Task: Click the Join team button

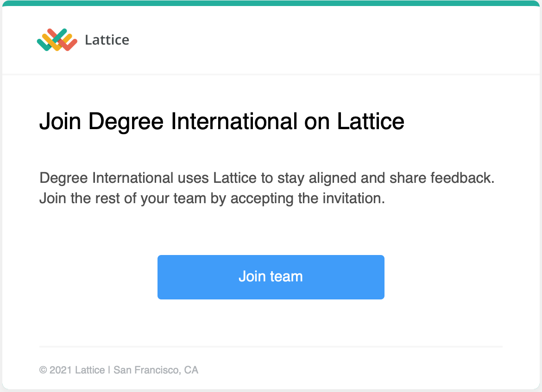Action: tap(271, 277)
